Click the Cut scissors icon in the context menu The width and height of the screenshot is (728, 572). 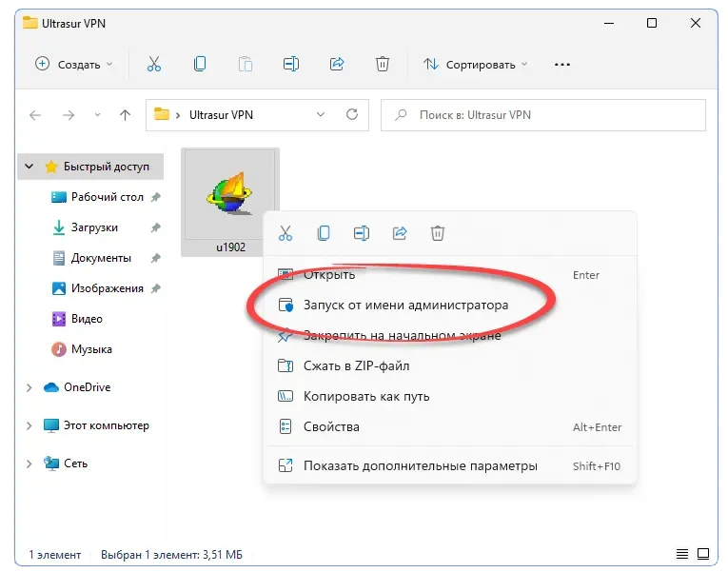tap(285, 232)
